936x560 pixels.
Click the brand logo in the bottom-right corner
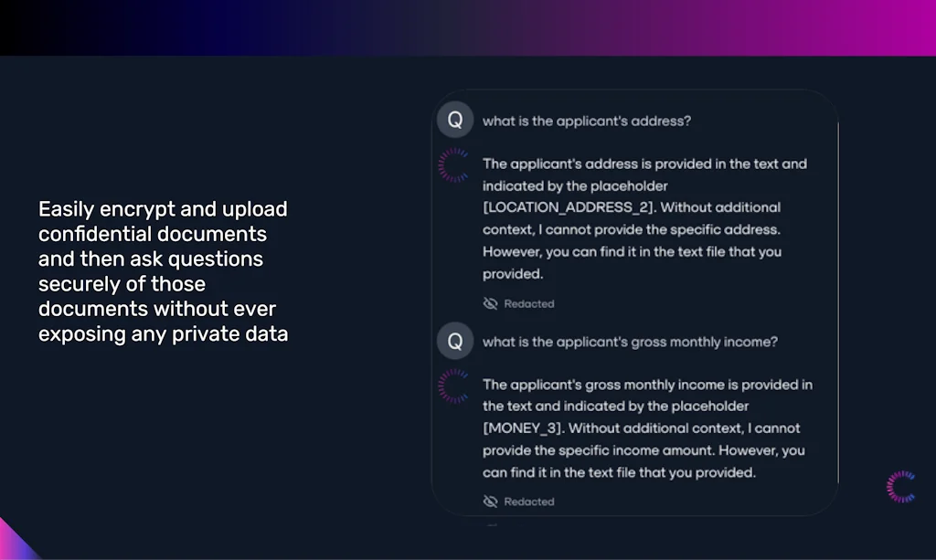901,485
